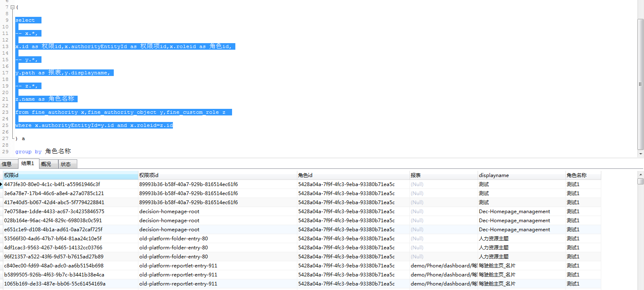Image resolution: width=644 pixels, height=290 pixels.
Task: Click 角色名称 cell 测试1 in row e651c1e9
Action: 583,230
